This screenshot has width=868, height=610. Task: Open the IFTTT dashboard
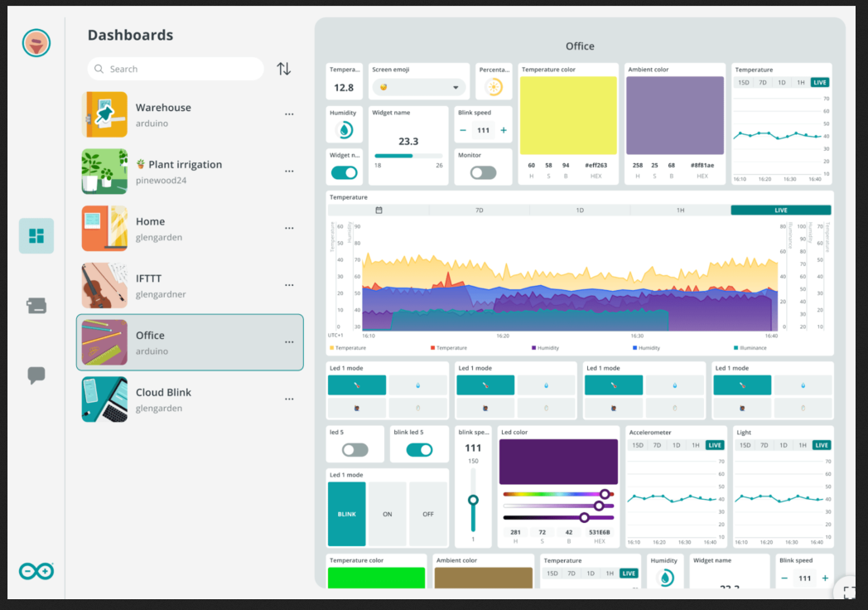[x=190, y=285]
